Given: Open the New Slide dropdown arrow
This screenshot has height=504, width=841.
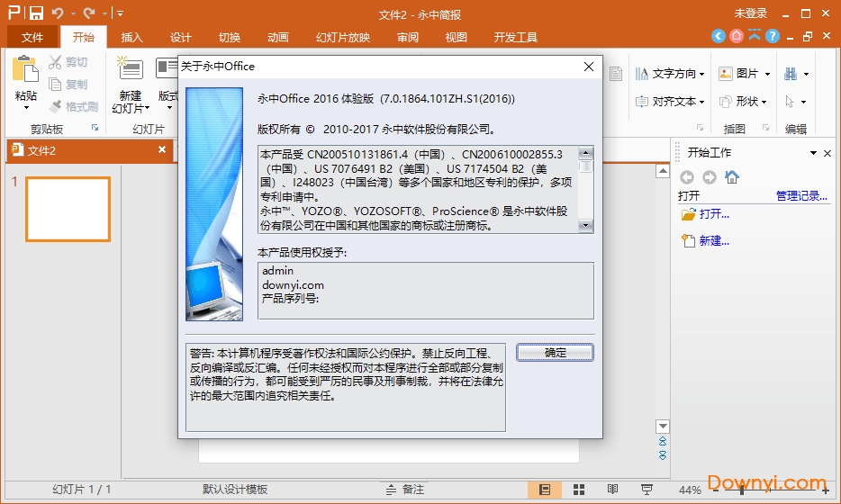Looking at the screenshot, I should (147, 108).
